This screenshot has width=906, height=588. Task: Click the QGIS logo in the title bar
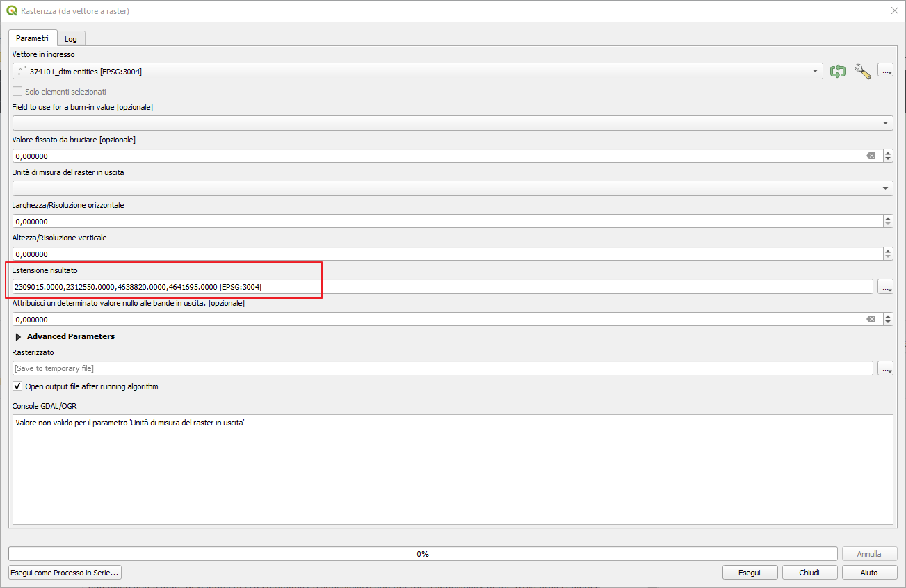11,11
